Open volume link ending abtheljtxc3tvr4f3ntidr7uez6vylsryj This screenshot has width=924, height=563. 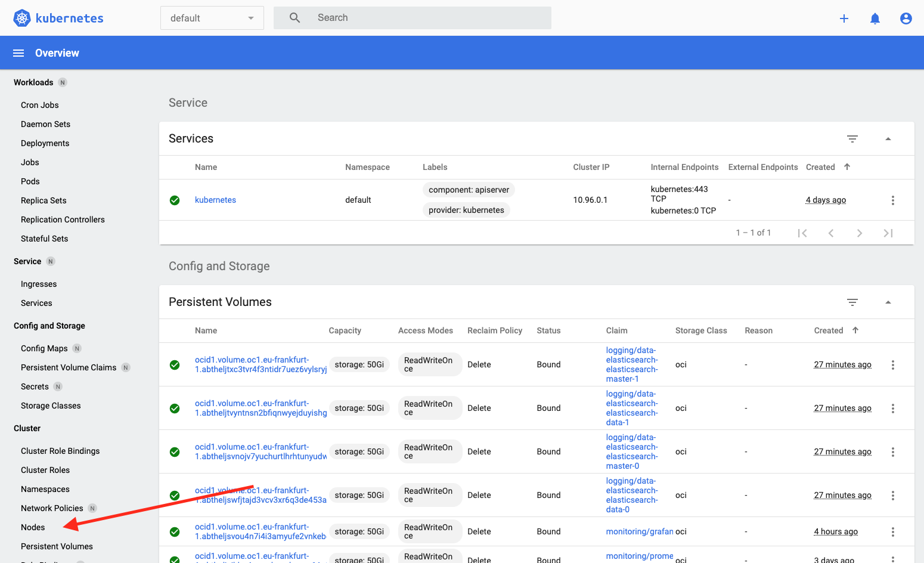coord(261,364)
